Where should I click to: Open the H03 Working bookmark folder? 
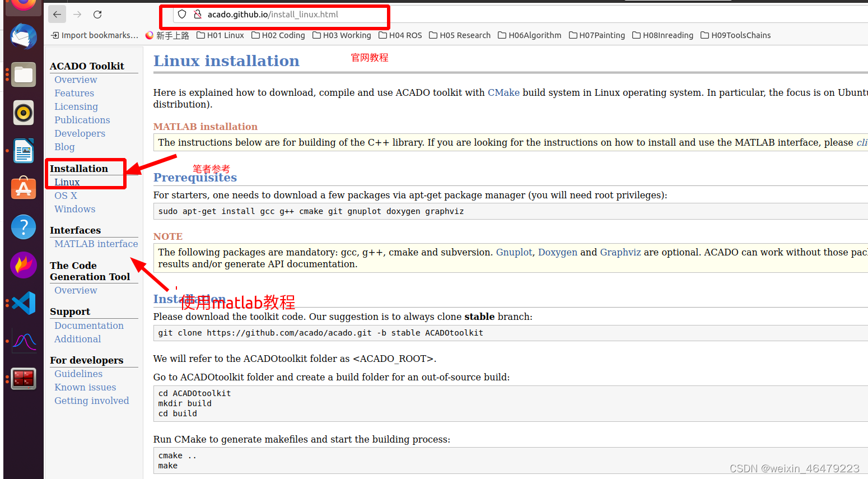[x=342, y=35]
